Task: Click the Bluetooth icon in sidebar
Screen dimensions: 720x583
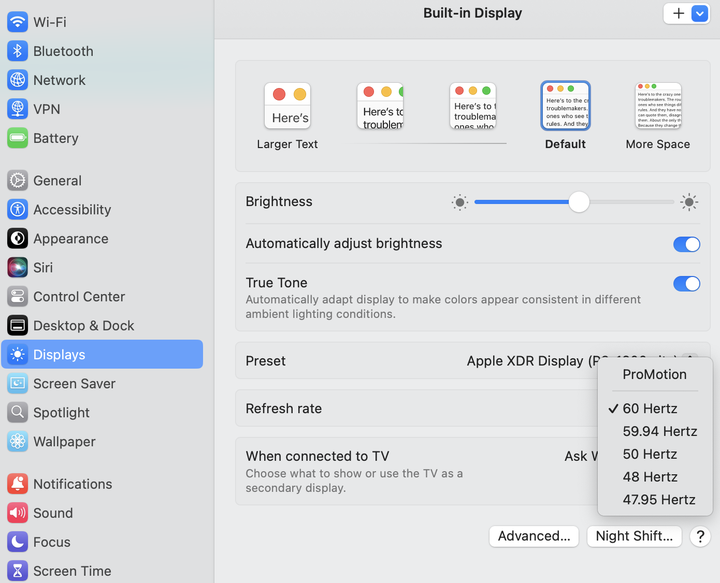Action: [x=17, y=51]
